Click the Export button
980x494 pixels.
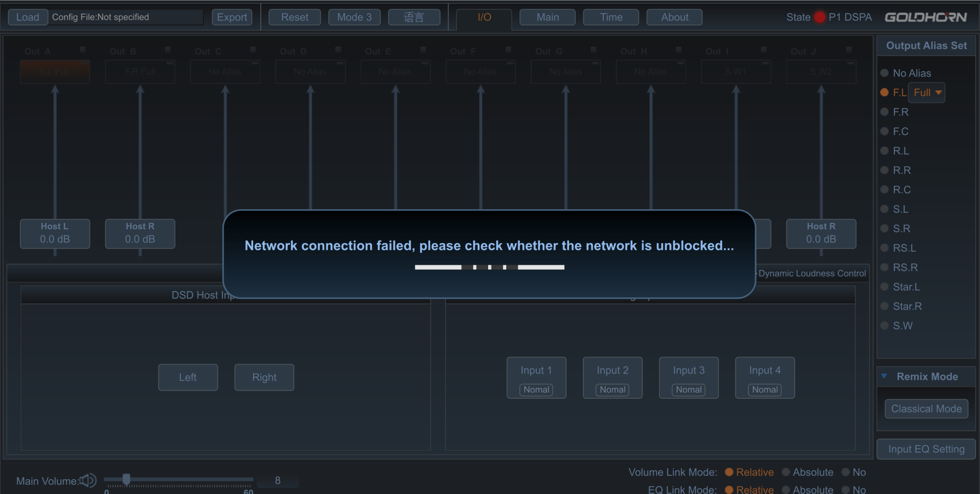click(x=232, y=17)
